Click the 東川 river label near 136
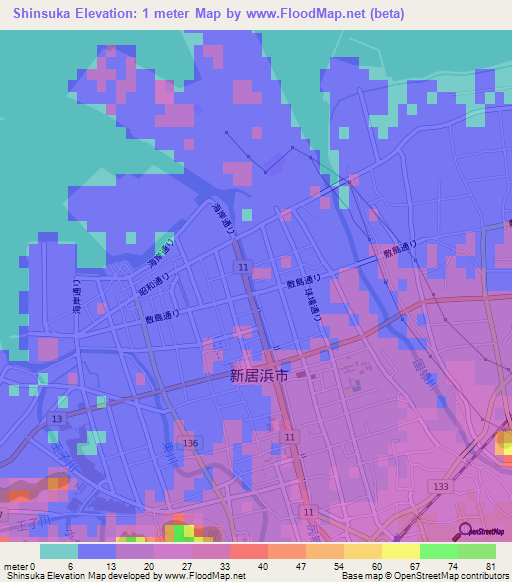Image resolution: width=512 pixels, height=582 pixels. (169, 454)
